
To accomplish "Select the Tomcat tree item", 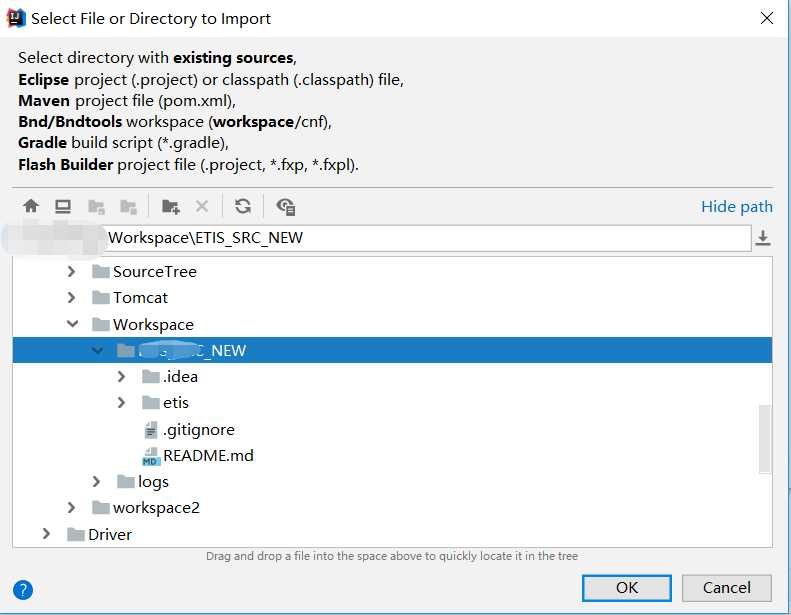I will [140, 298].
